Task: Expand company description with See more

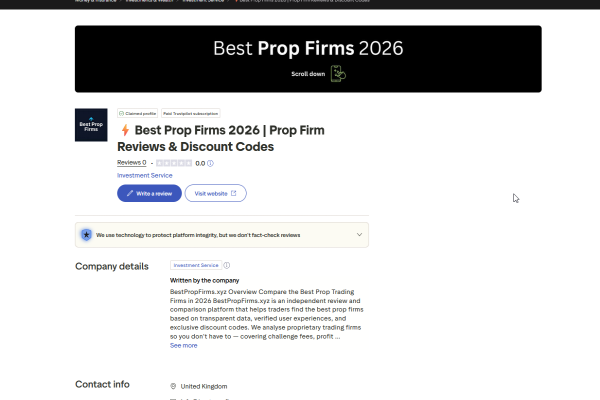Action: (x=183, y=345)
